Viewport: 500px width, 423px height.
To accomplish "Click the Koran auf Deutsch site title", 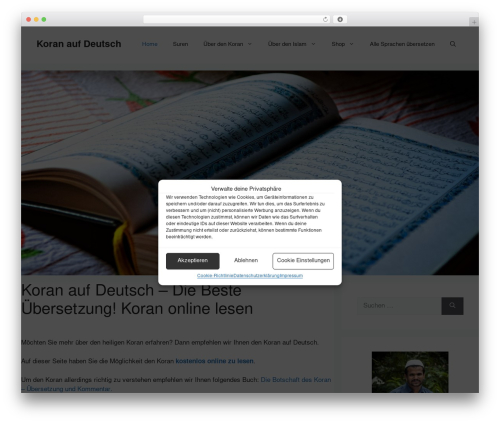I will 79,44.
